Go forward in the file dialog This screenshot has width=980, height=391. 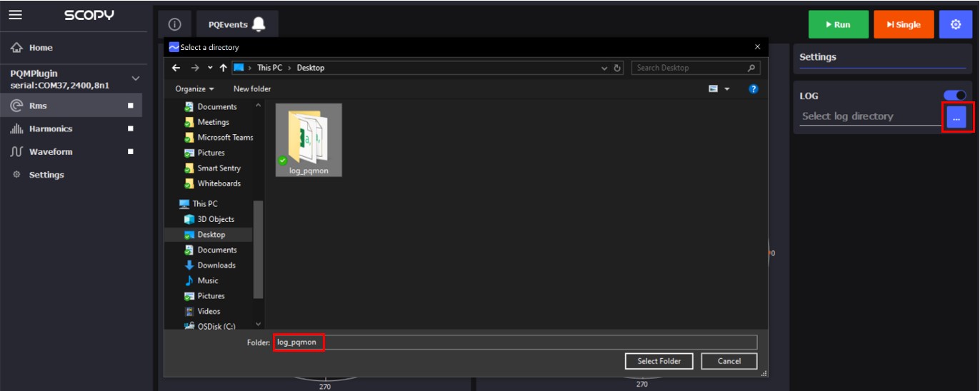[194, 68]
